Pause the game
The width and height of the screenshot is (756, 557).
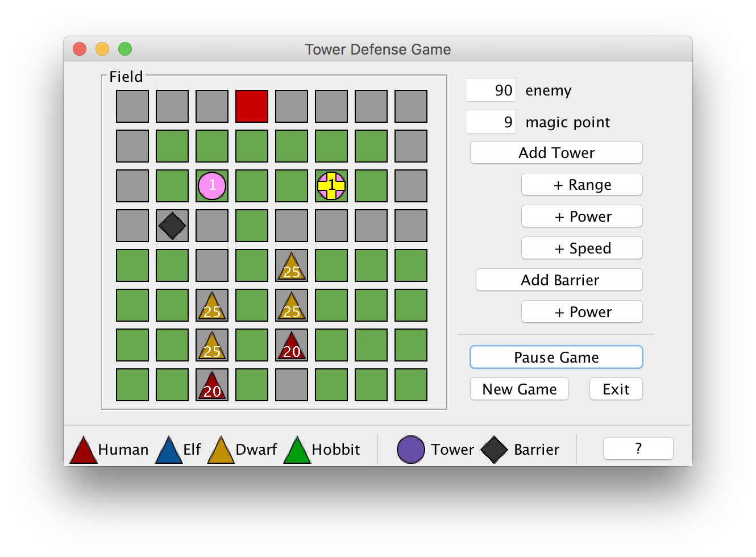[x=556, y=357]
